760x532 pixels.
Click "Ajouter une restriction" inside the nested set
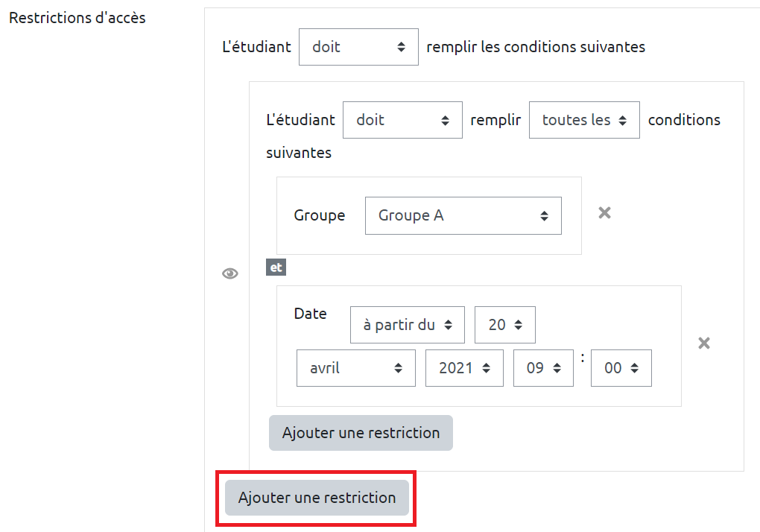click(x=361, y=433)
